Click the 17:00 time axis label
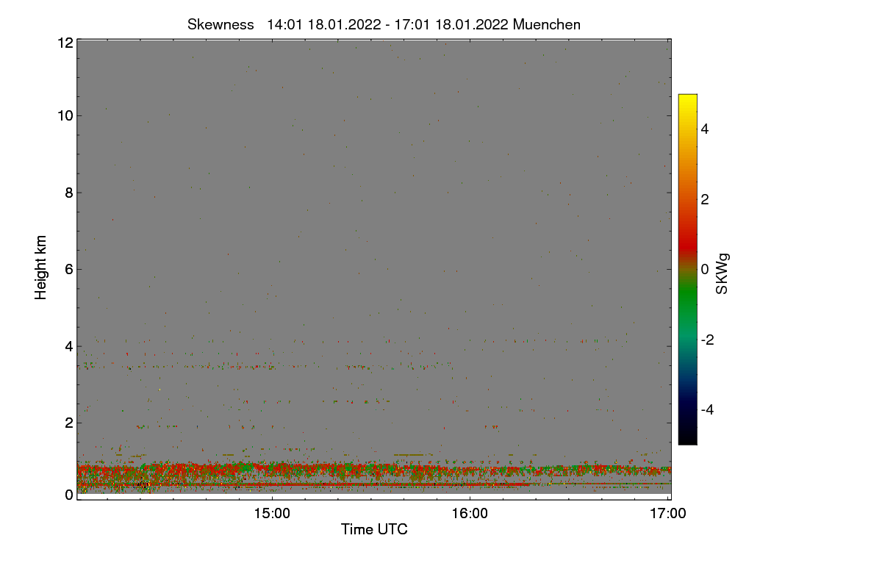 (668, 514)
